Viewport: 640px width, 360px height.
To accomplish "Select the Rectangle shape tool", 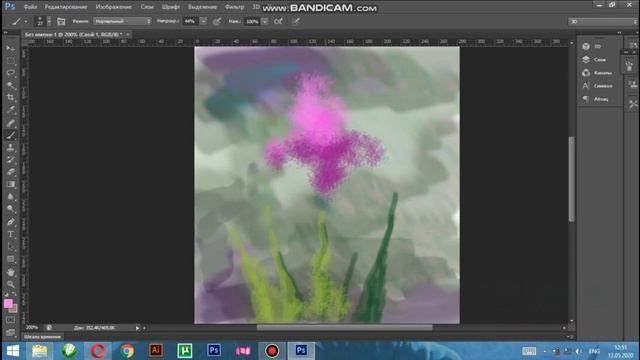I will [x=11, y=259].
